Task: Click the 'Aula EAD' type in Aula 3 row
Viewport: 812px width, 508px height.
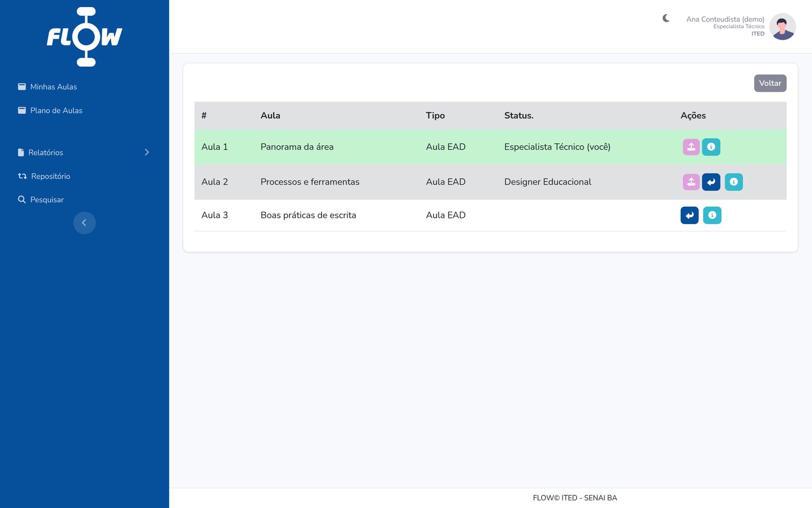Action: tap(446, 215)
